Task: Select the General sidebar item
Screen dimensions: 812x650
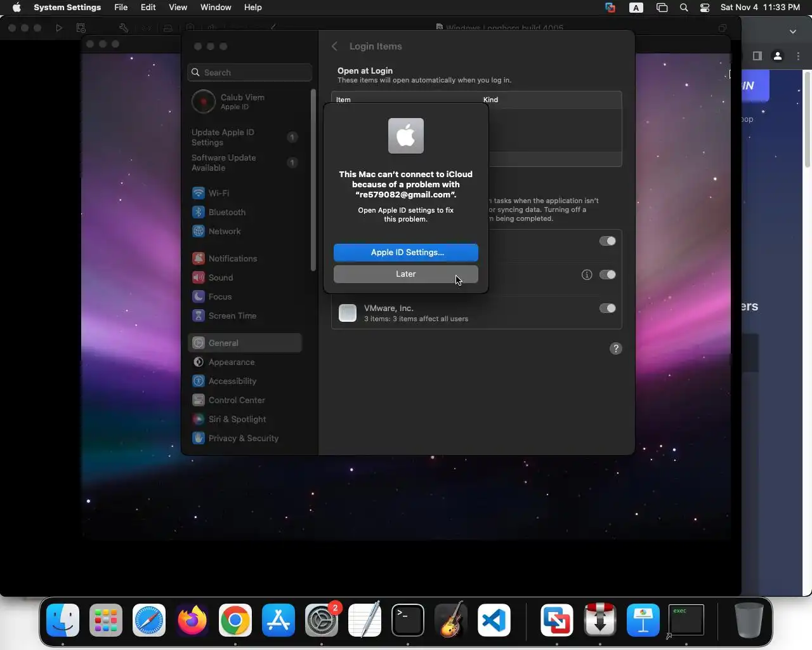Action: tap(245, 343)
